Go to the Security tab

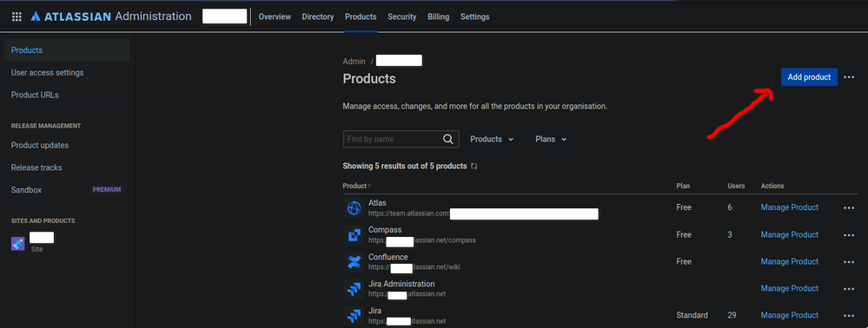402,16
